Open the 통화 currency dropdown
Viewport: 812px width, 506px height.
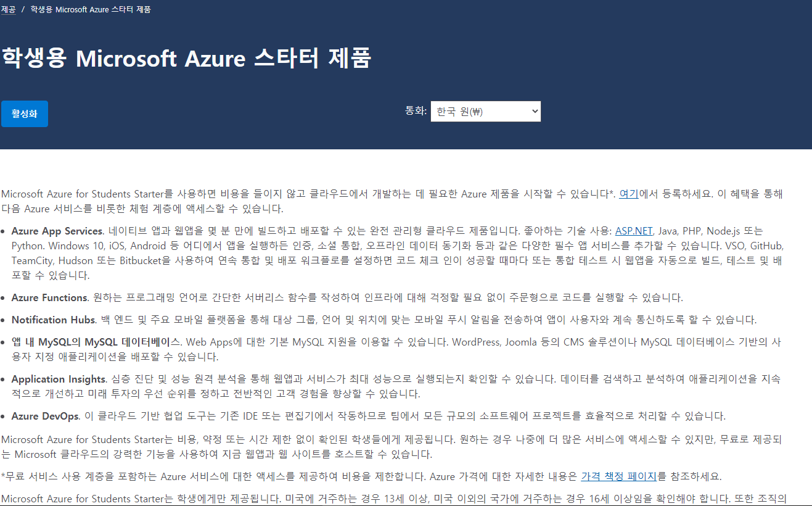pos(486,112)
